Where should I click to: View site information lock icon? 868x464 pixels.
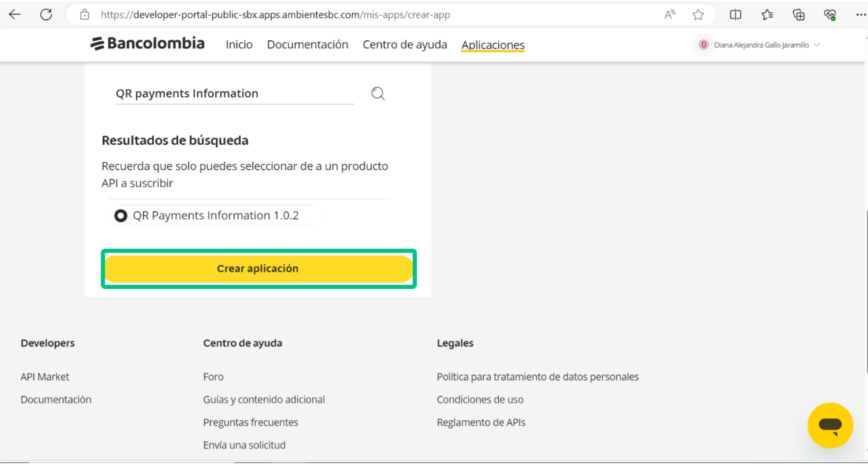point(85,14)
